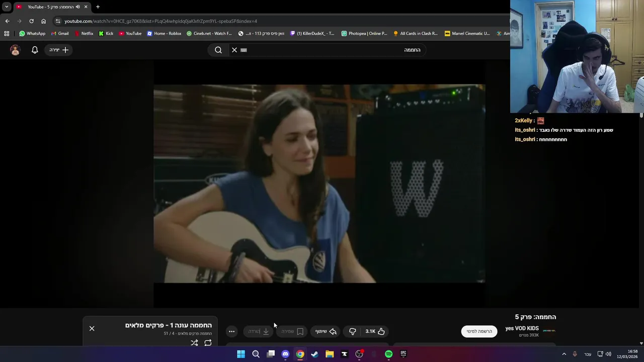Click the YouTube search magnifier icon
The image size is (644, 362).
218,50
